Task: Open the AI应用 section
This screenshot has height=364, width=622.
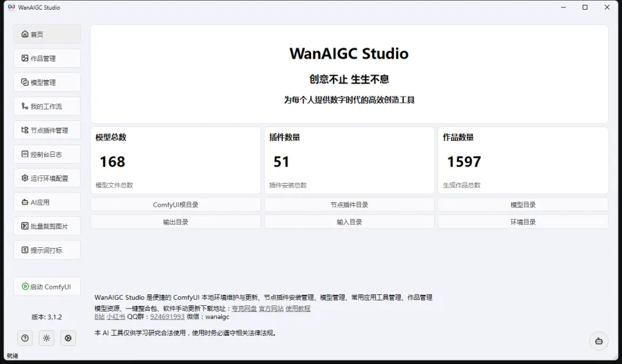Action: [47, 202]
